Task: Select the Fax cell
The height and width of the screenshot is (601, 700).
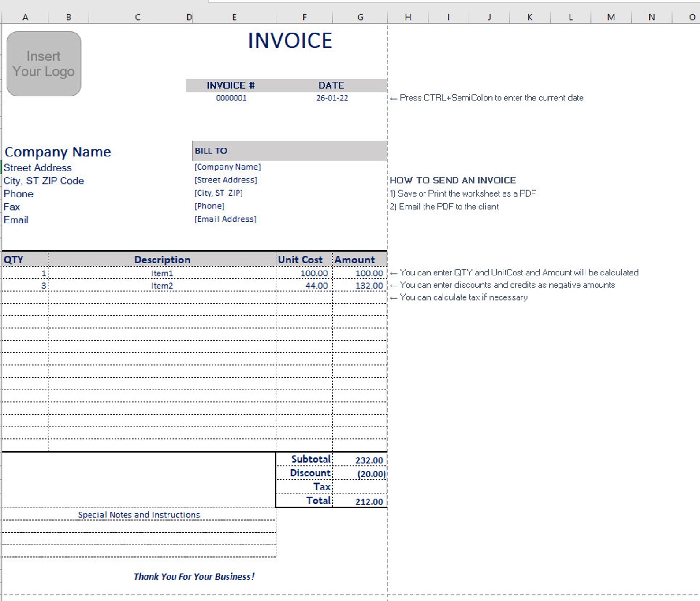Action: pyautogui.click(x=11, y=207)
